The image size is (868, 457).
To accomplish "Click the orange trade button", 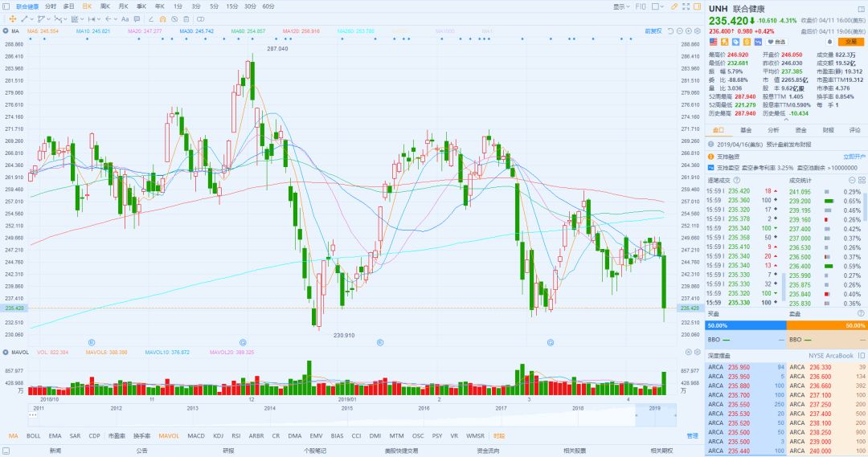I will (x=851, y=42).
